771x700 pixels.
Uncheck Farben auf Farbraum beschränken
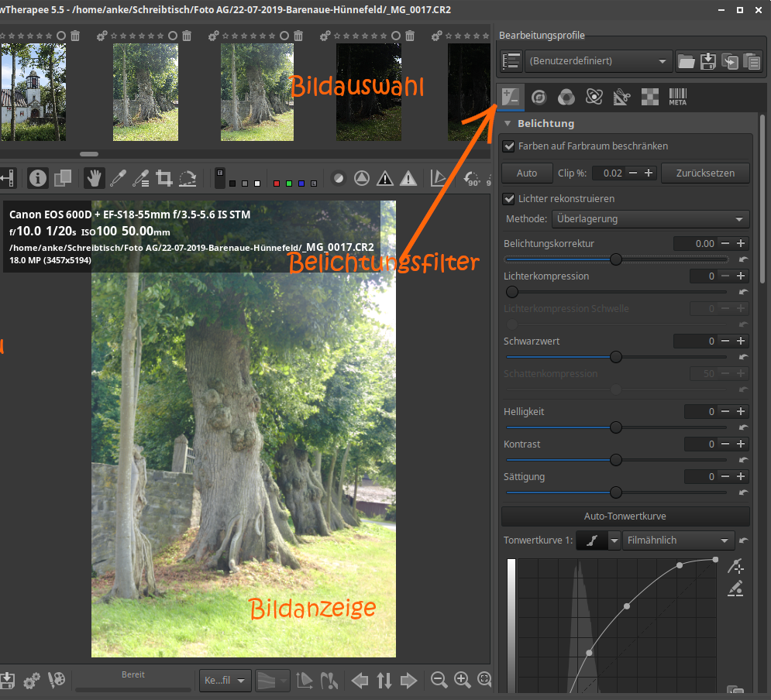(x=509, y=146)
